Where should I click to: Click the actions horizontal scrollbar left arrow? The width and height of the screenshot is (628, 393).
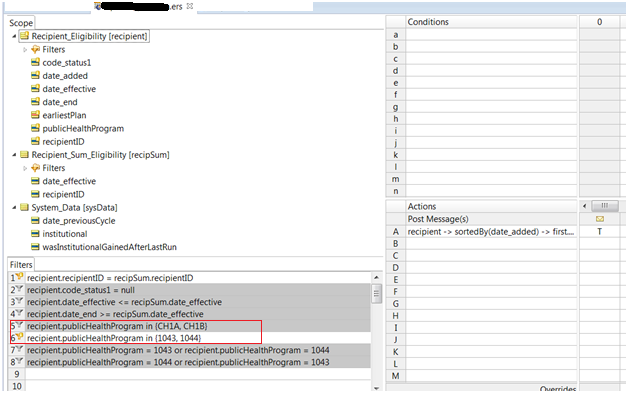click(x=585, y=206)
